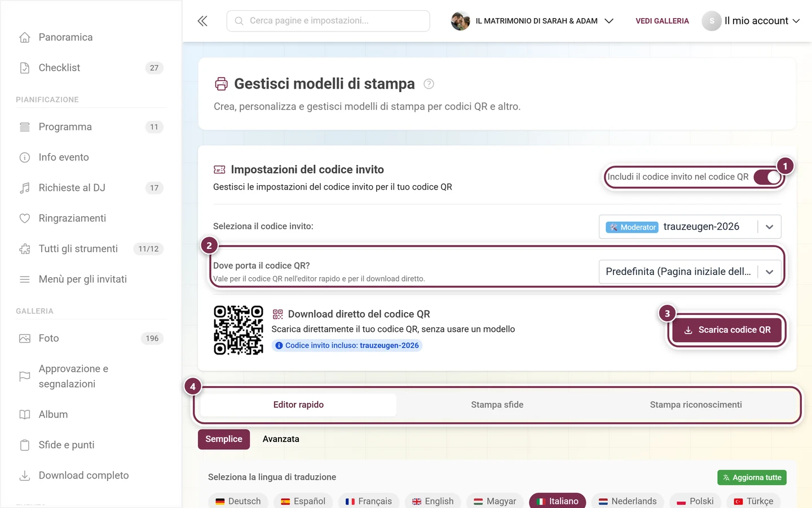Image resolution: width=812 pixels, height=508 pixels.
Task: Focus the Cerca pagine e impostazioni search field
Action: (x=328, y=21)
